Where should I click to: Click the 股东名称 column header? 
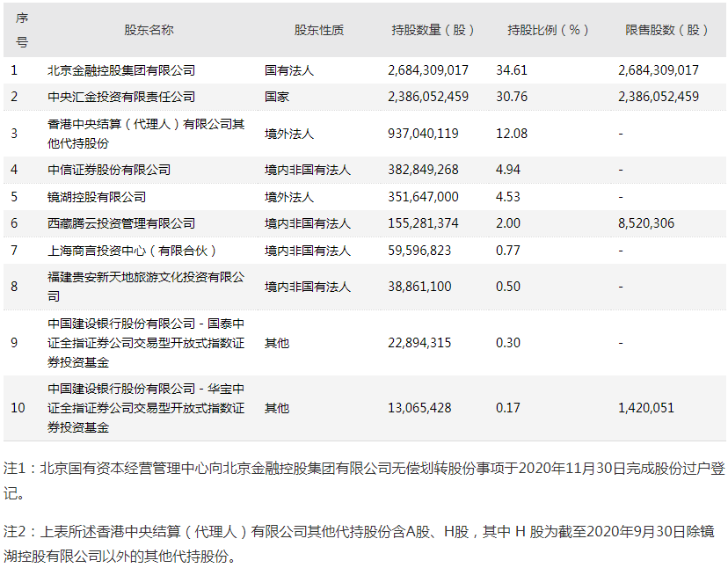click(x=149, y=30)
